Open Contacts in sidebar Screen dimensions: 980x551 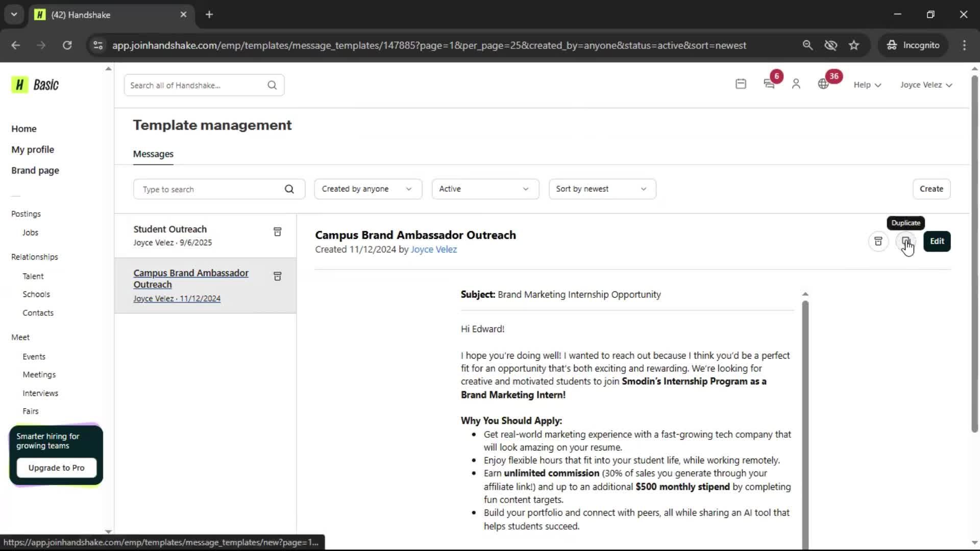point(38,313)
